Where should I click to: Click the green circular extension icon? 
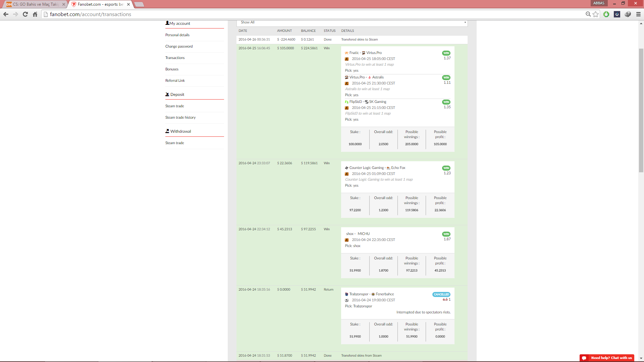point(606,14)
